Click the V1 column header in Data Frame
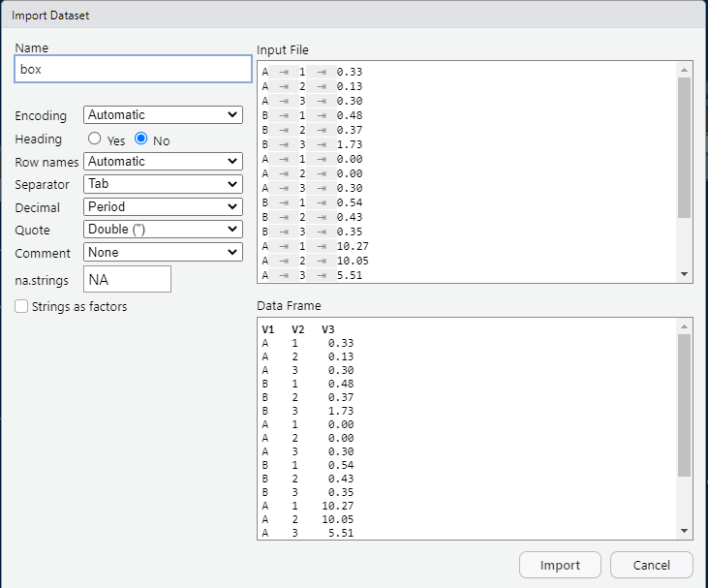Screen dimensions: 708x588 (x=267, y=329)
